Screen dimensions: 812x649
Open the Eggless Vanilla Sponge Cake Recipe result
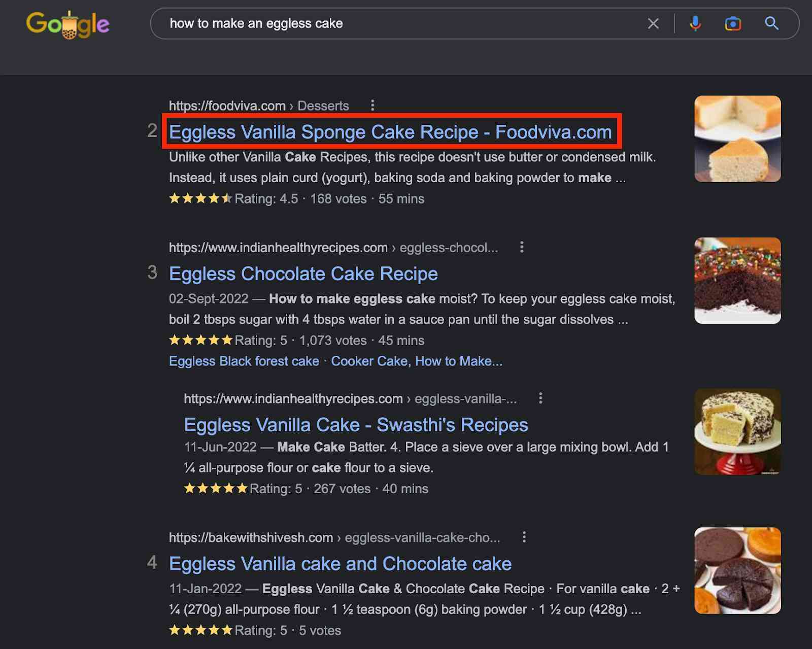pos(390,132)
